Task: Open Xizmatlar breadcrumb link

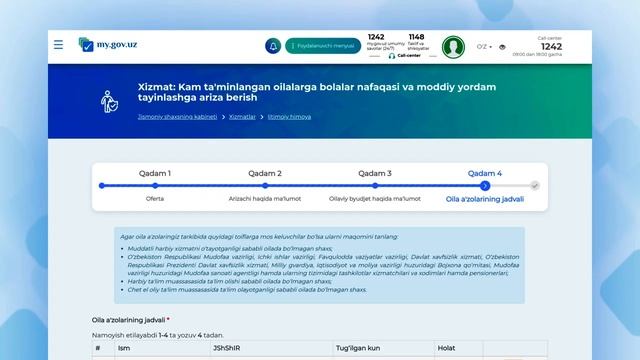Action: click(242, 117)
